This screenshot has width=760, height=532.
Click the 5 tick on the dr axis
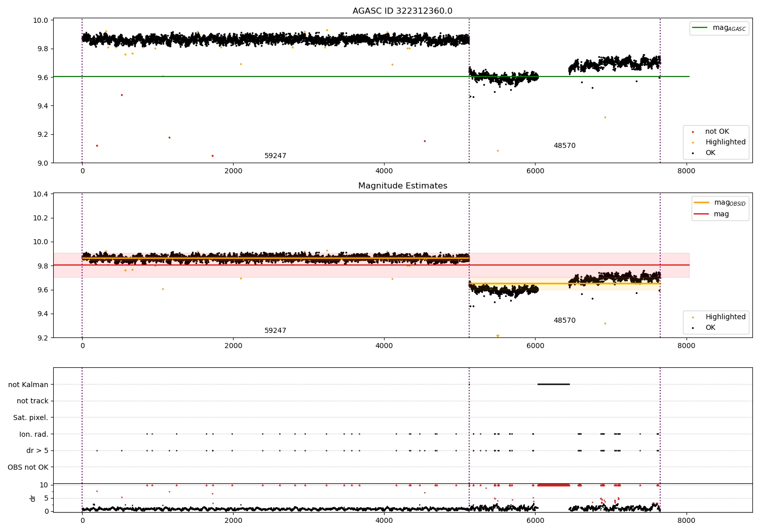pos(46,499)
